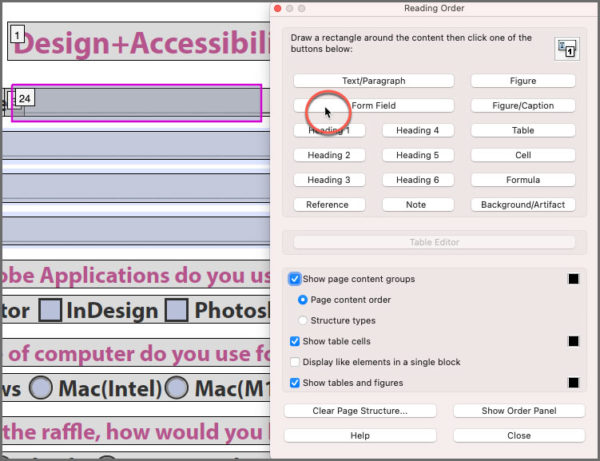The width and height of the screenshot is (600, 461).
Task: Click the Form Field button
Action: coord(373,106)
